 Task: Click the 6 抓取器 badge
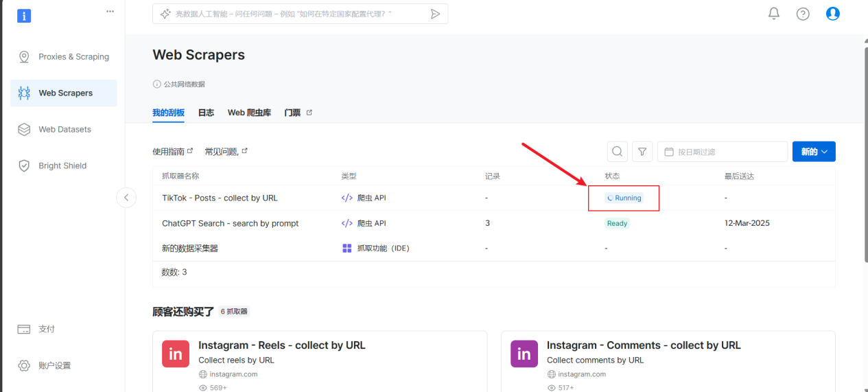pos(234,312)
